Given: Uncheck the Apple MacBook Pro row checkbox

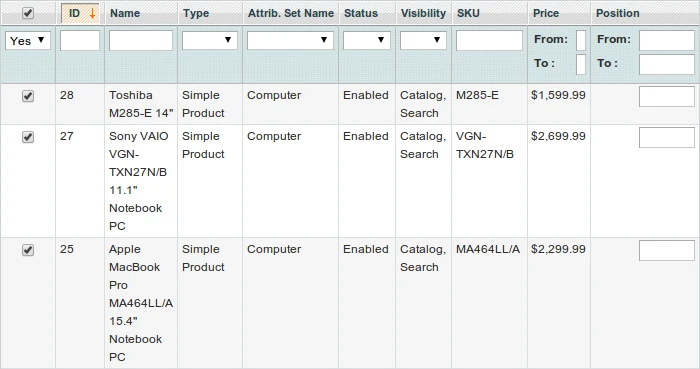Looking at the screenshot, I should 28,250.
